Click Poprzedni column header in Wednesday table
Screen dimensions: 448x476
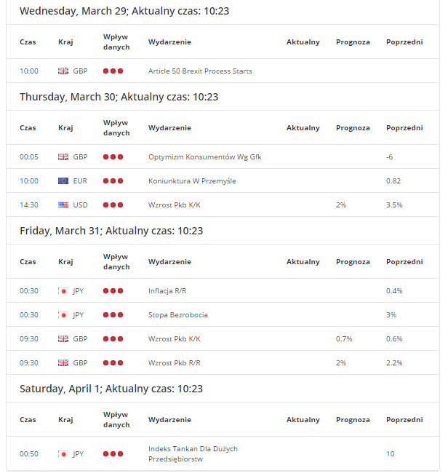[x=404, y=42]
